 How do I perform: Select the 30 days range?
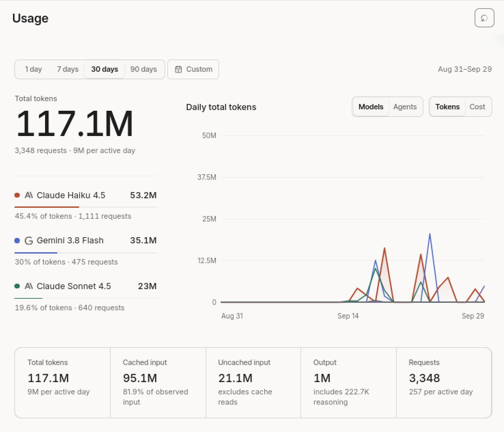click(104, 69)
